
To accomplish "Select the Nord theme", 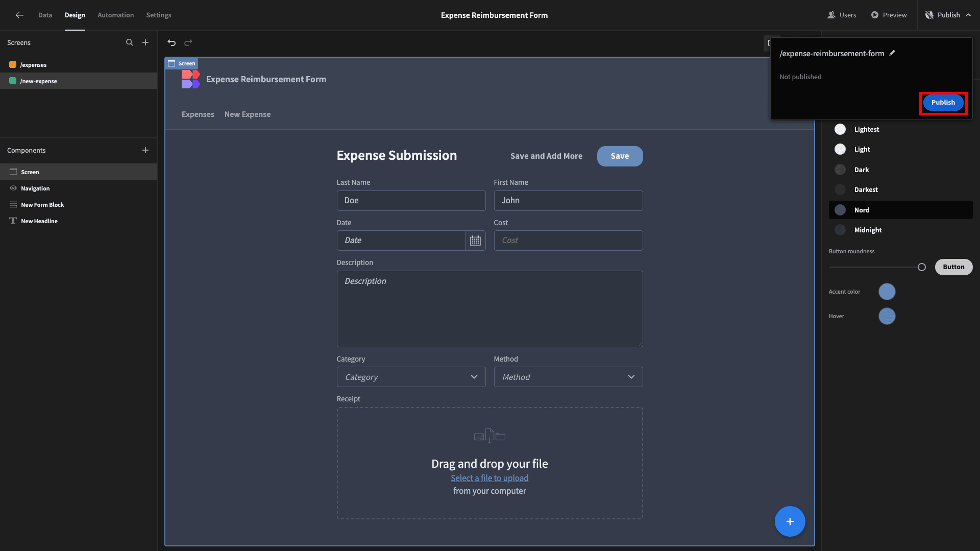I will pyautogui.click(x=901, y=210).
